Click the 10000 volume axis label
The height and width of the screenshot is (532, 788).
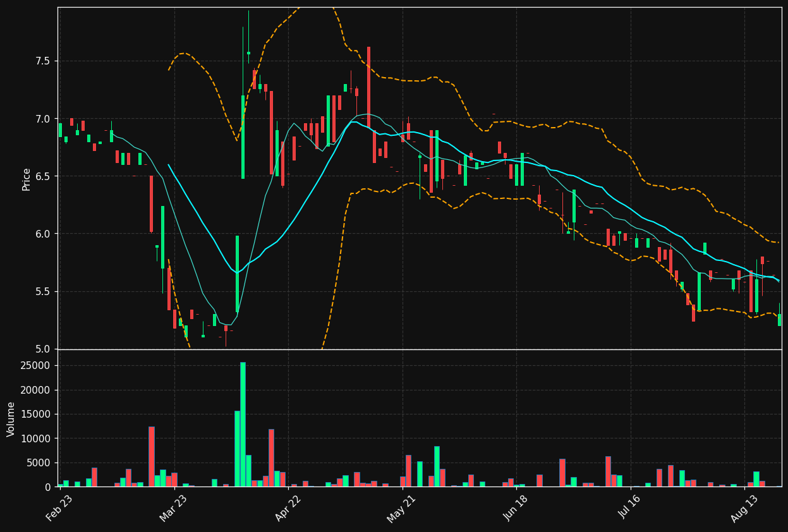pyautogui.click(x=37, y=438)
